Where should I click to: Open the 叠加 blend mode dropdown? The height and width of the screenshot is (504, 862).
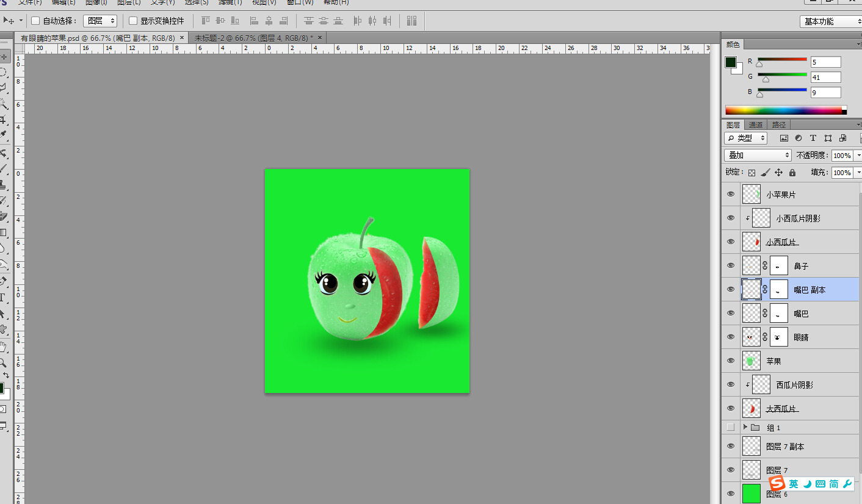(x=758, y=156)
